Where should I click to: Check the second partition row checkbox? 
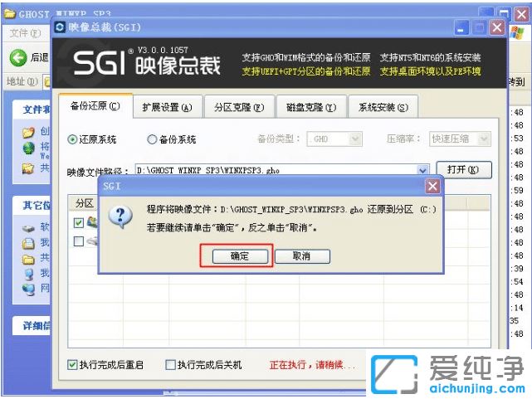click(x=78, y=241)
